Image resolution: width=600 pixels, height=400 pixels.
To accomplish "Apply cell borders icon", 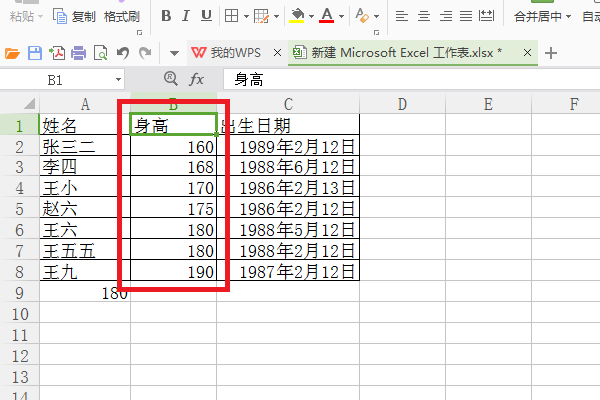I will (x=232, y=16).
